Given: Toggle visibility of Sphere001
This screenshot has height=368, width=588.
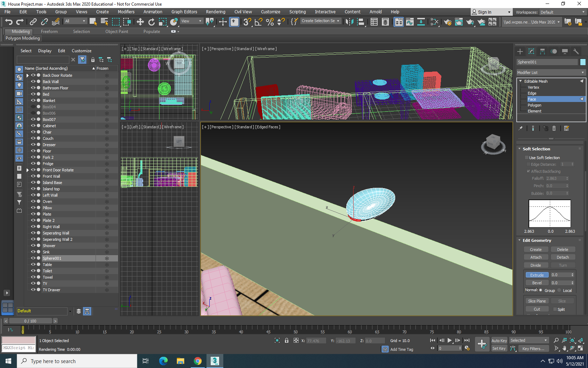Looking at the screenshot, I should tap(33, 258).
